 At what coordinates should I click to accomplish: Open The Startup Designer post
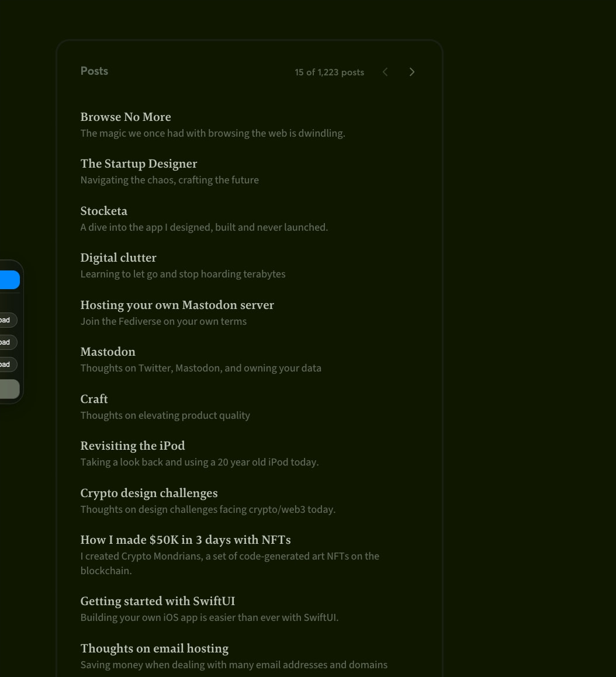point(139,164)
